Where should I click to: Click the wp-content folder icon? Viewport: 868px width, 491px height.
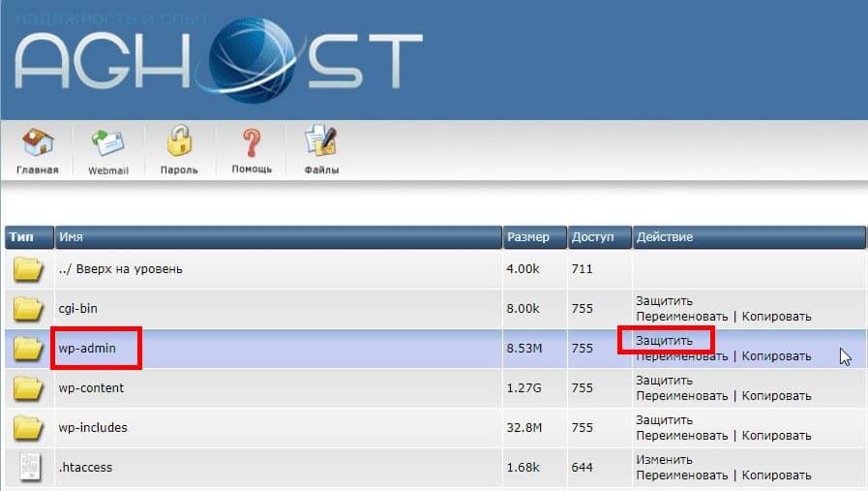pos(29,388)
